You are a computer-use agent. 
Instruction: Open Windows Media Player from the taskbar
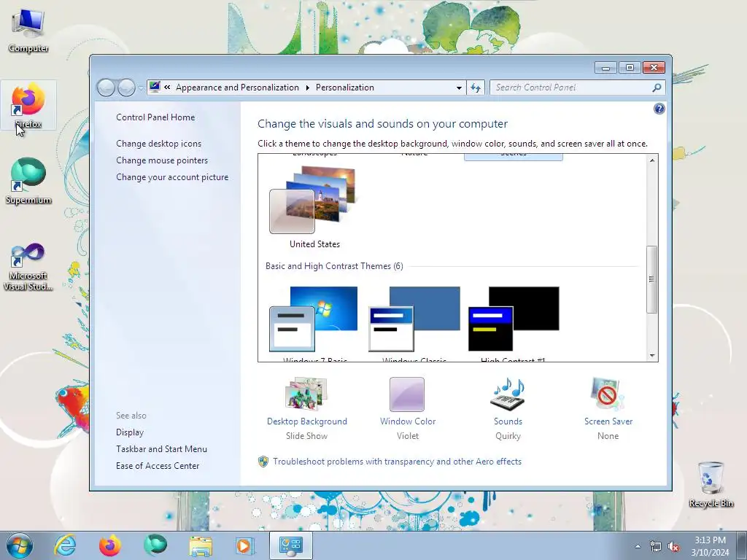(x=245, y=545)
